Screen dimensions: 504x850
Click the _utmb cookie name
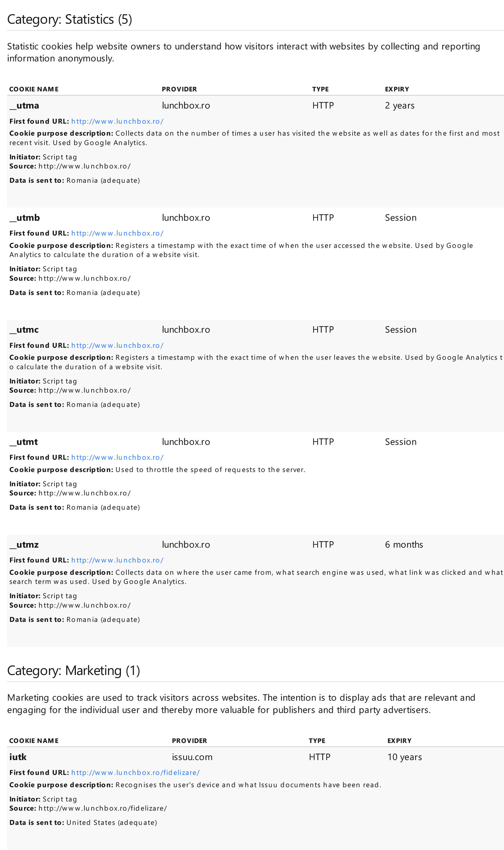[25, 218]
